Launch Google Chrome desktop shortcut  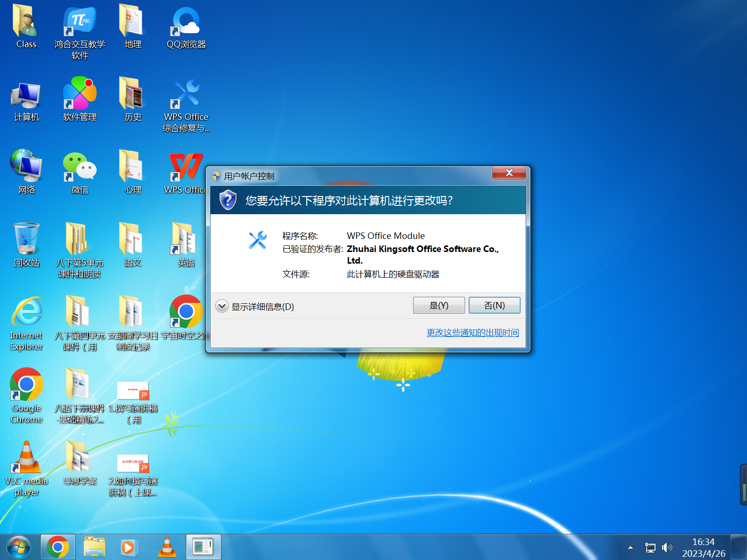click(x=27, y=396)
